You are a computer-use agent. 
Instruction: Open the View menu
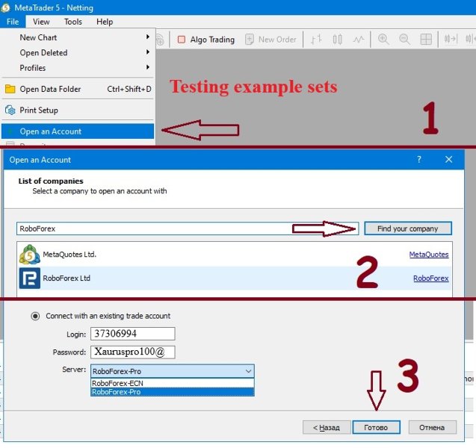41,22
